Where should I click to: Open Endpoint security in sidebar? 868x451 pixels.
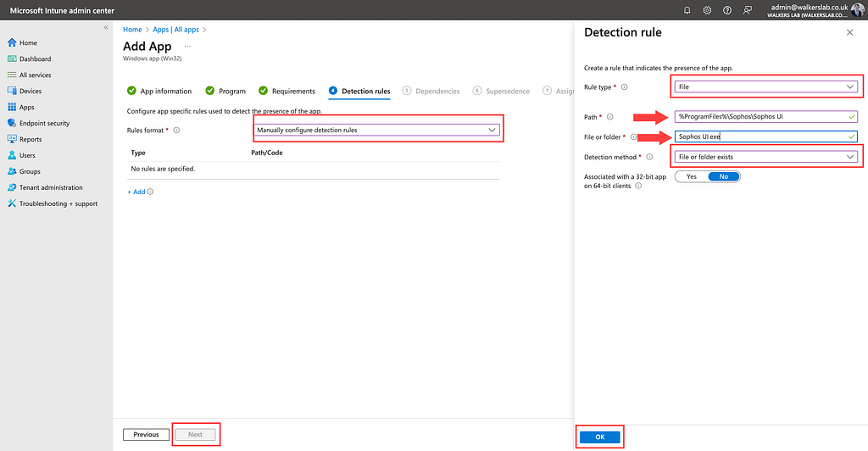(44, 123)
